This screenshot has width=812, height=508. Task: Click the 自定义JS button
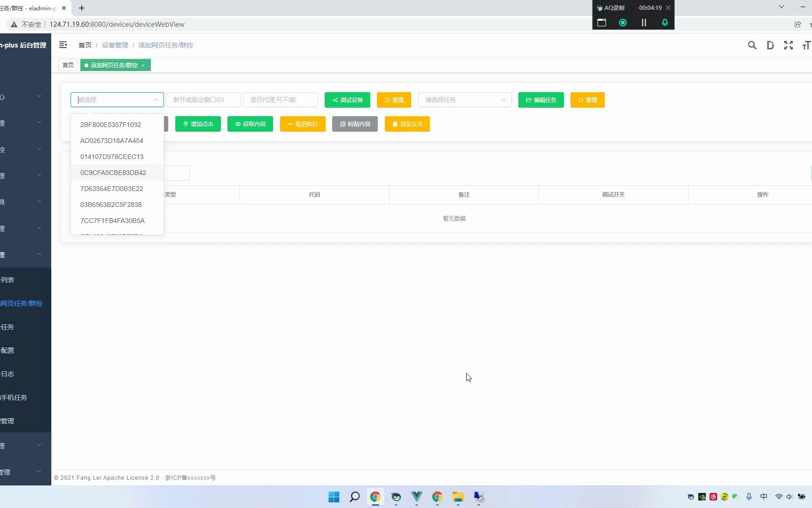407,124
